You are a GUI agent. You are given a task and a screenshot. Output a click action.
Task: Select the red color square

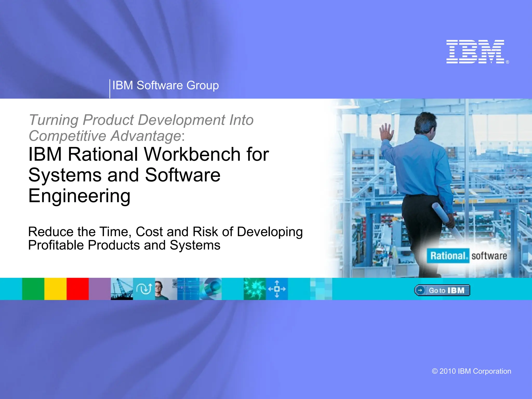click(x=77, y=289)
